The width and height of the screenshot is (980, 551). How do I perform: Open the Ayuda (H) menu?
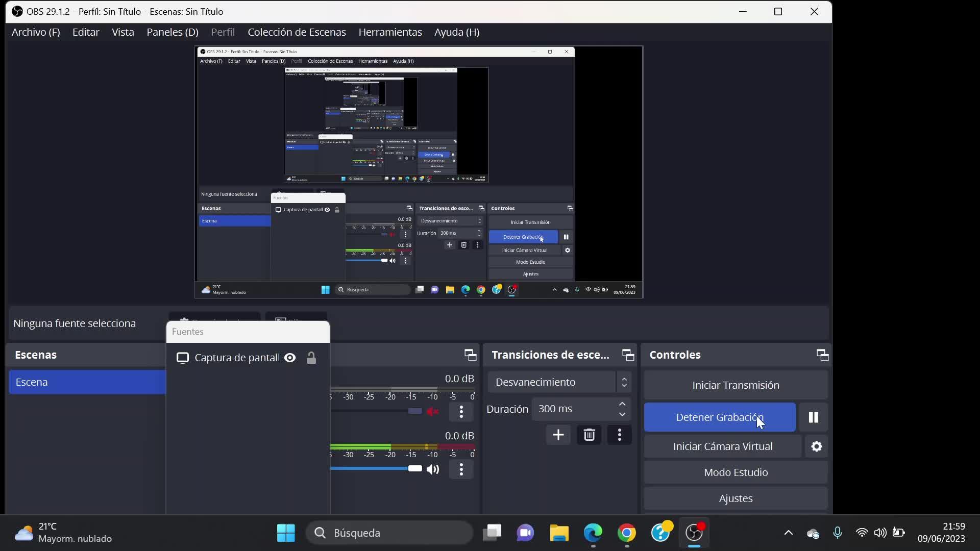(457, 32)
